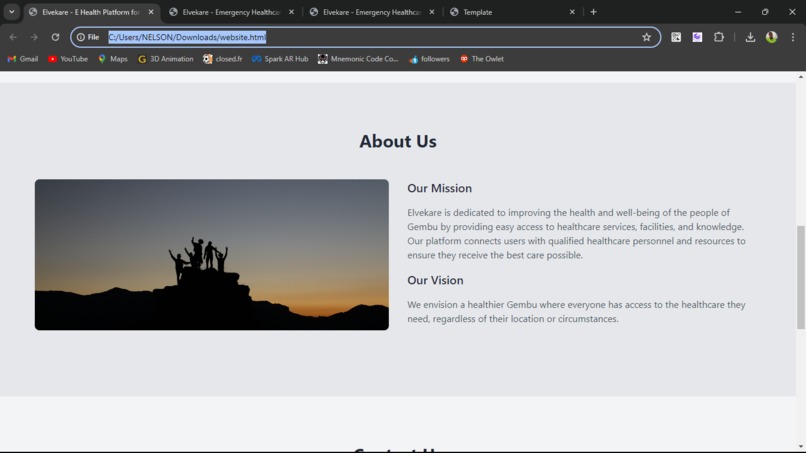Screen dimensions: 806x453
Task: Open the Spark AR Hub bookmark
Action: (280, 59)
